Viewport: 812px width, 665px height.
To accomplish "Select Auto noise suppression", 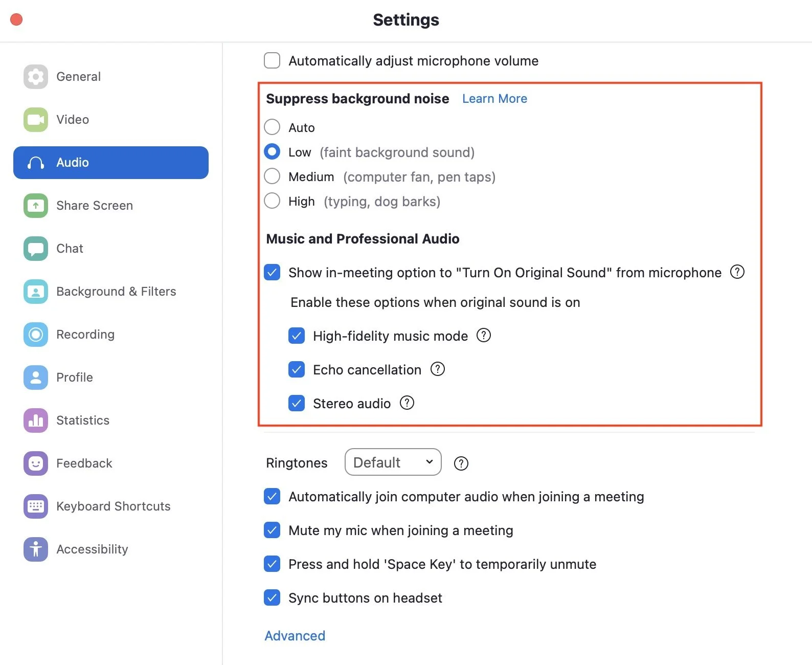I will pos(272,127).
